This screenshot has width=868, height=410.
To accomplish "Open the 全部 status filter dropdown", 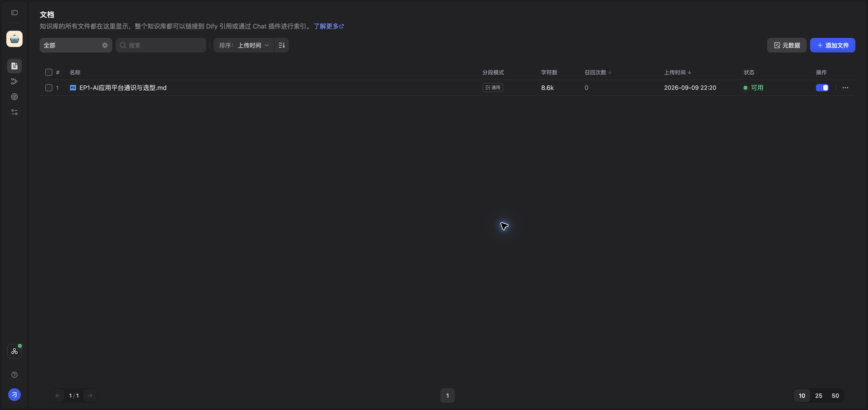I will point(76,45).
